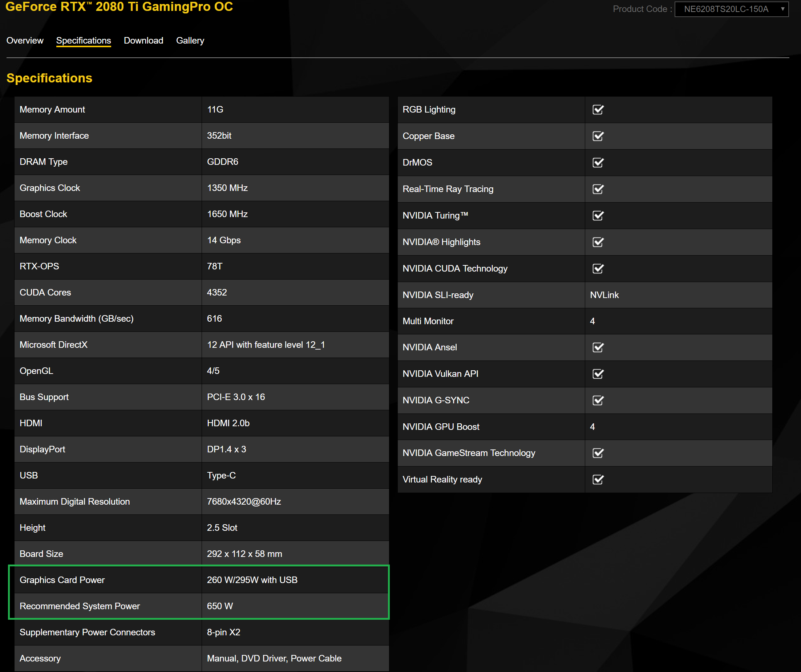Click the NVIDIA GameStream Technology checkmark
Viewport: 801px width, 672px height.
coord(598,453)
